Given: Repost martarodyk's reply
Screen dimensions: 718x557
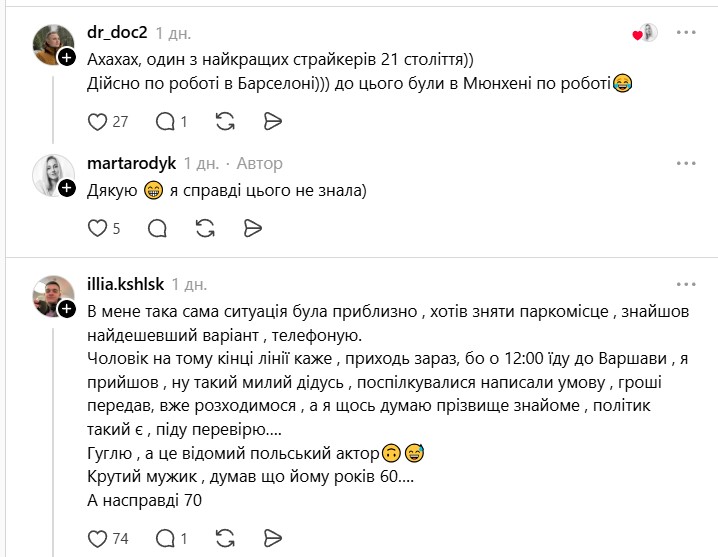Looking at the screenshot, I should (x=206, y=229).
